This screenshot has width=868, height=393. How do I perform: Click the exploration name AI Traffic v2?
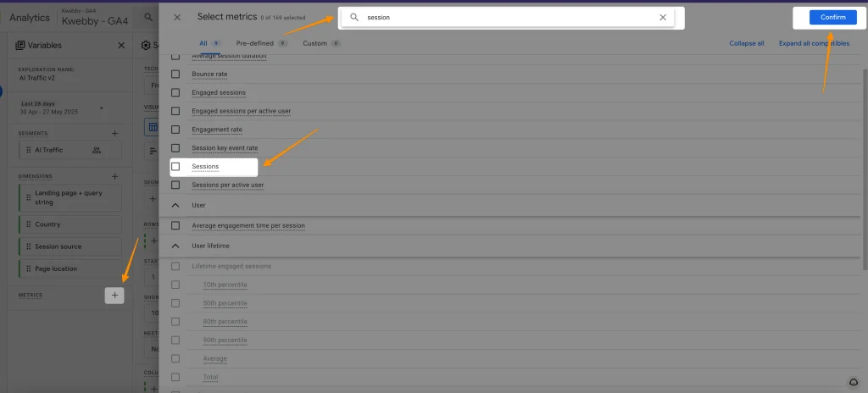click(x=36, y=78)
